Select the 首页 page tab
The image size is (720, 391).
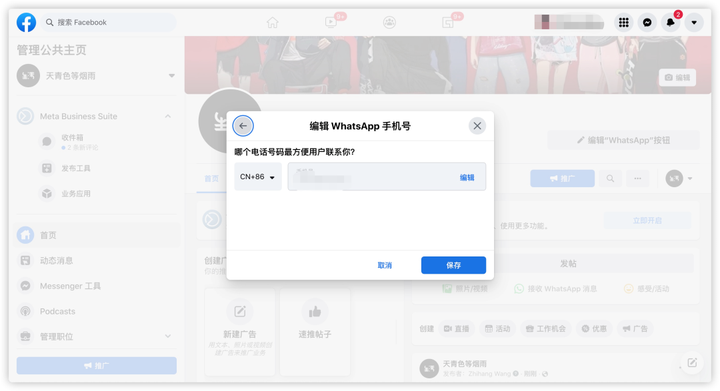coord(211,179)
